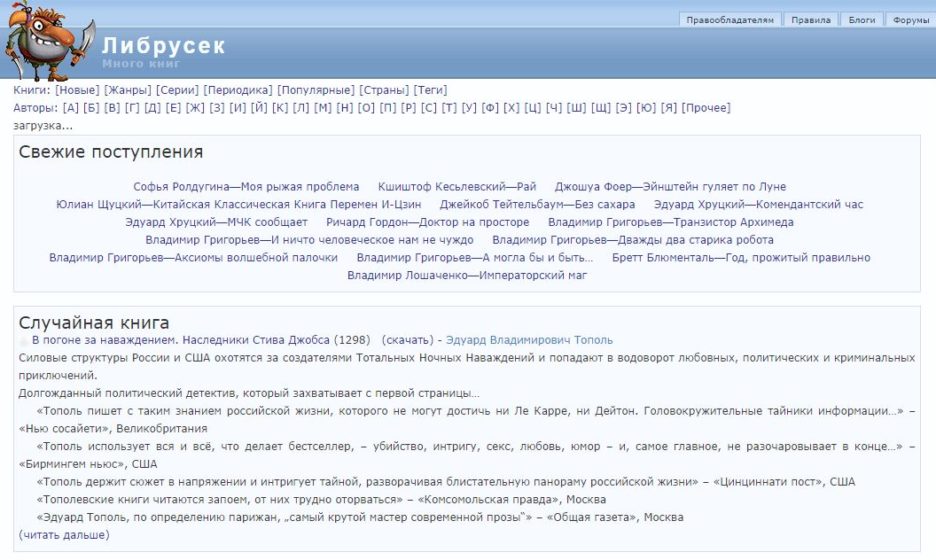Click the (скачать) download link
The image size is (936, 560).
pos(408,340)
